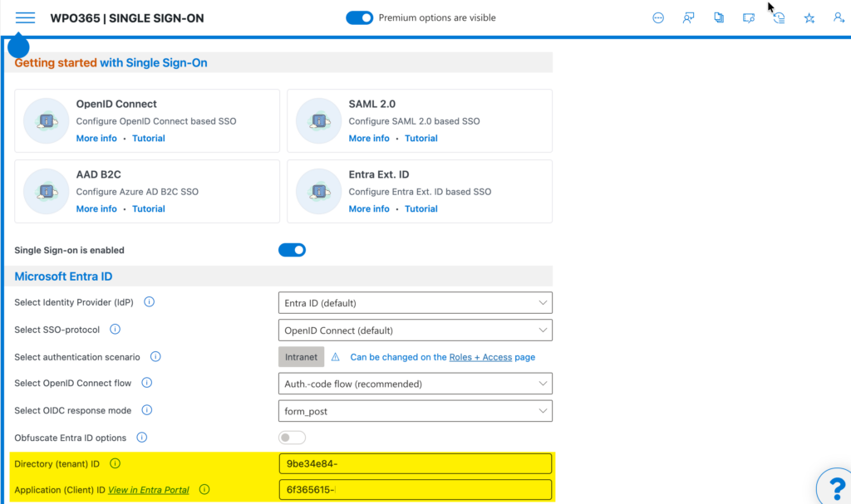Click the info icon beside Select SSO-protocol
Image resolution: width=851 pixels, height=504 pixels.
click(116, 330)
